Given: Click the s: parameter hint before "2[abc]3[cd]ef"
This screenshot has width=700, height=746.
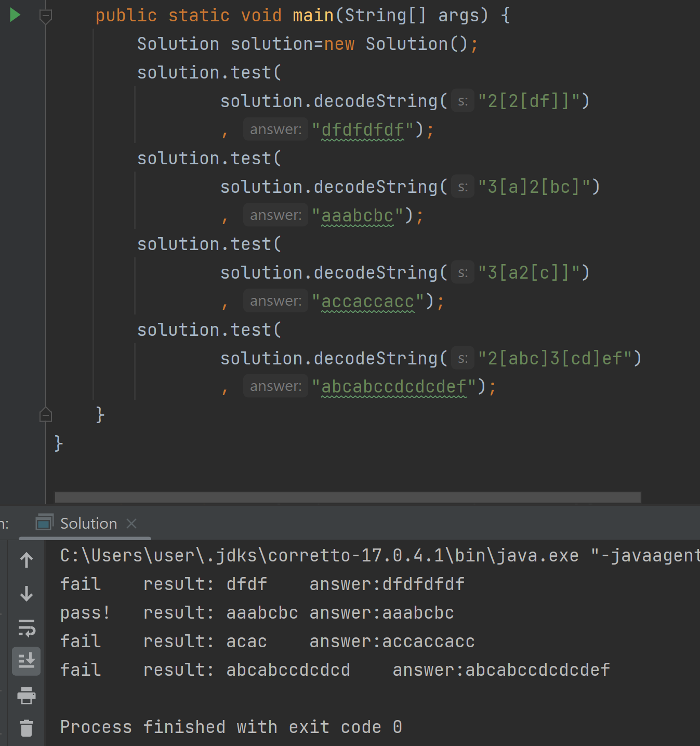Looking at the screenshot, I should [x=463, y=358].
